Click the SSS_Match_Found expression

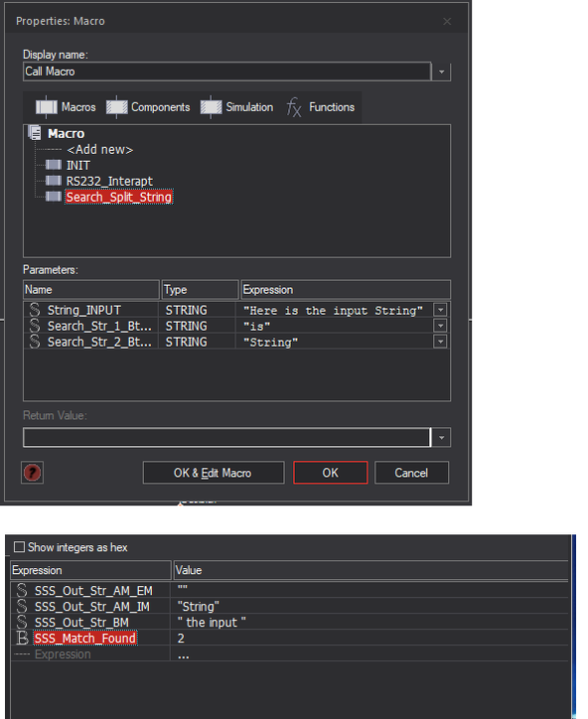[x=85, y=638]
